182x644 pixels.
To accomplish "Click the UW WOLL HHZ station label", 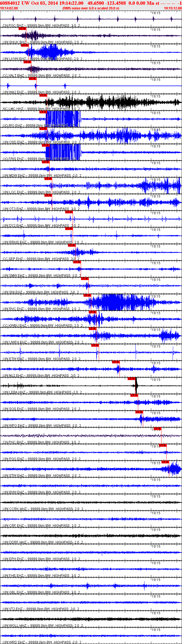I will (15, 626).
